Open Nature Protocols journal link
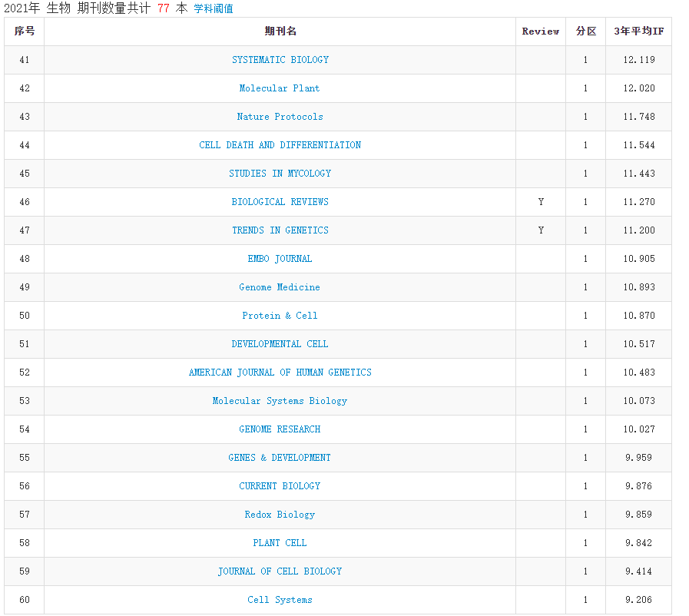This screenshot has width=689, height=616. click(x=280, y=117)
